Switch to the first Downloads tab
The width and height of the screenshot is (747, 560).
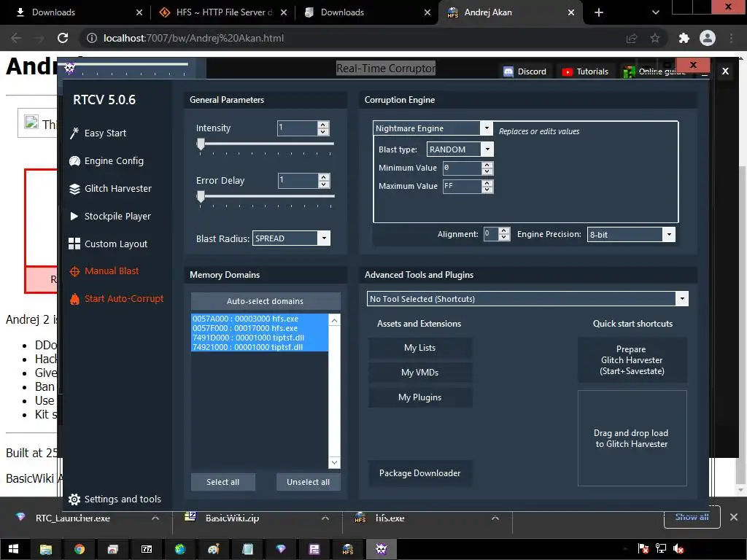(79, 12)
